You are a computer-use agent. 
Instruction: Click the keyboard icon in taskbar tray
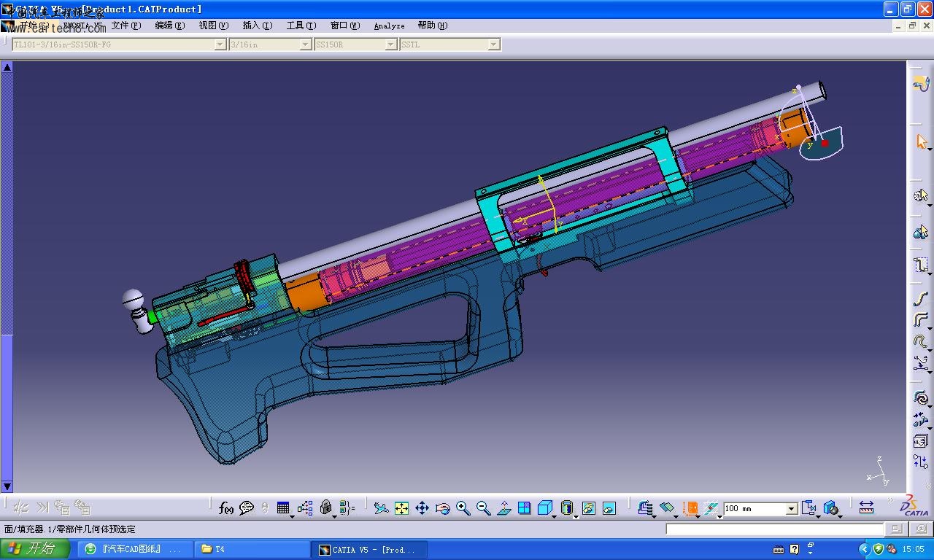pos(778,549)
